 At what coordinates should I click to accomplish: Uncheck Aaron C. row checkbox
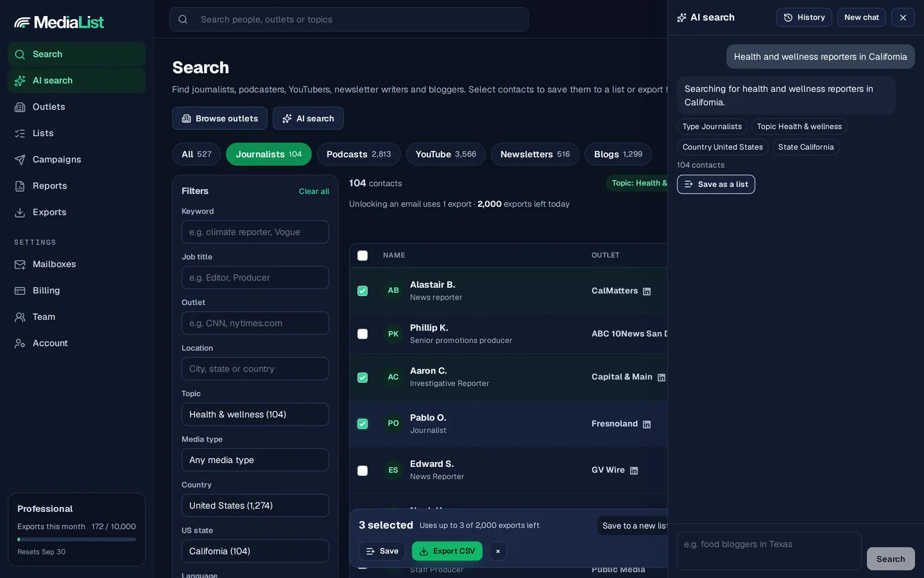(363, 378)
